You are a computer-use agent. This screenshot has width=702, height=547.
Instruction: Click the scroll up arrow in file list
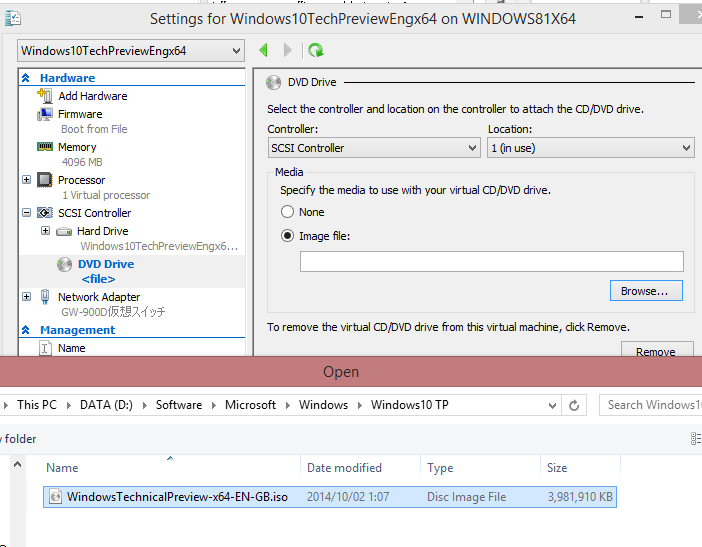tap(17, 464)
